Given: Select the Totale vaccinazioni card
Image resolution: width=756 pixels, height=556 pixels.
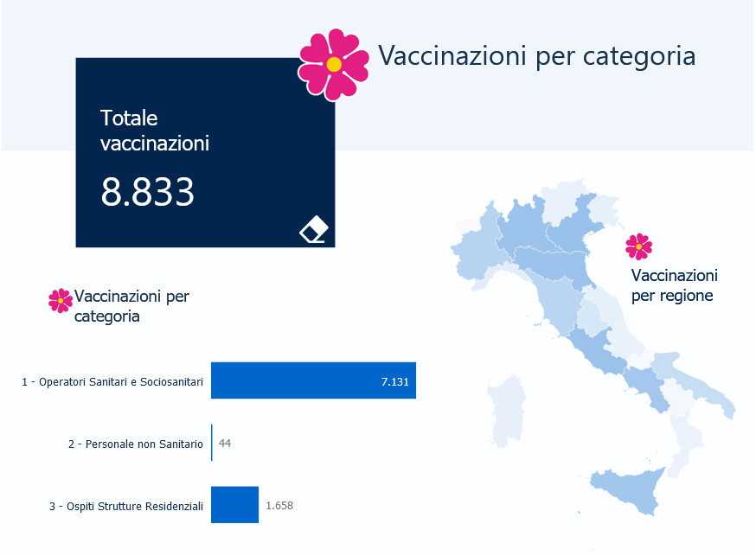Looking at the screenshot, I should point(205,153).
